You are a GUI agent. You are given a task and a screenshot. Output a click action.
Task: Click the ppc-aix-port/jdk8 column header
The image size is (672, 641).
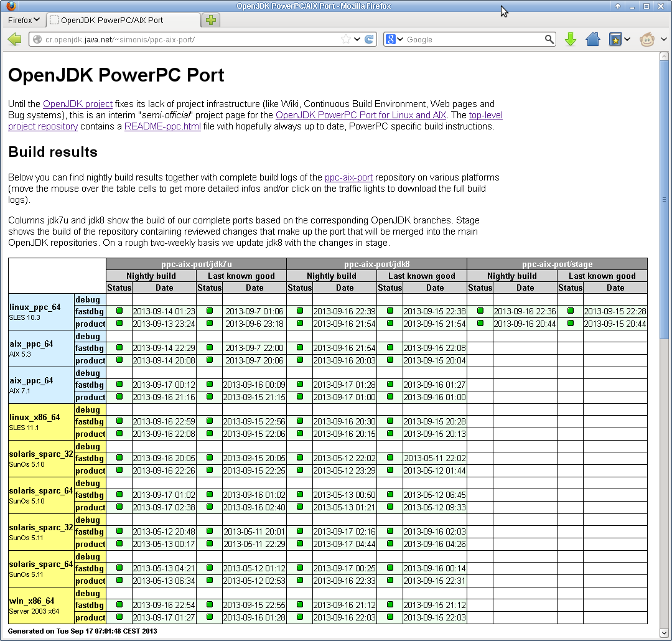click(x=376, y=264)
